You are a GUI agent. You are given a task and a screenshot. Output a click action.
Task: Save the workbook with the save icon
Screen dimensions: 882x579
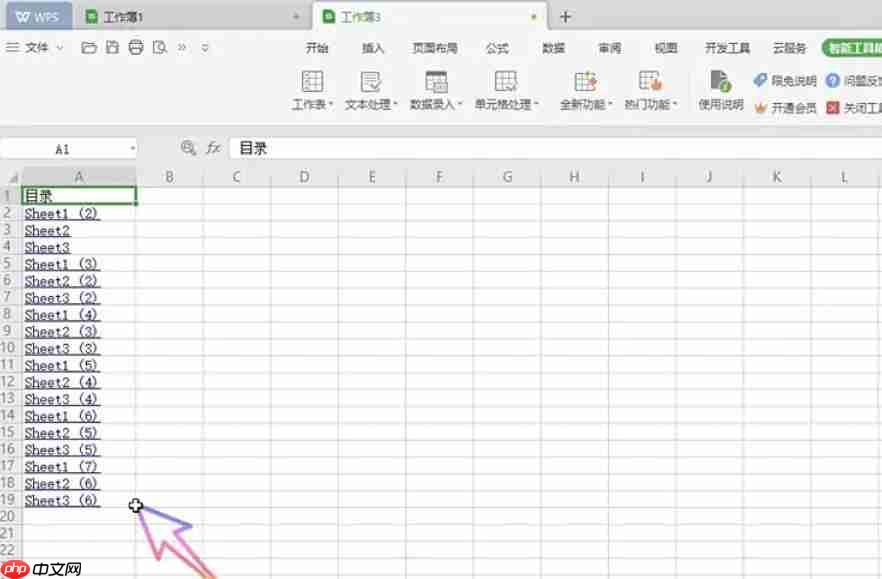tap(111, 47)
